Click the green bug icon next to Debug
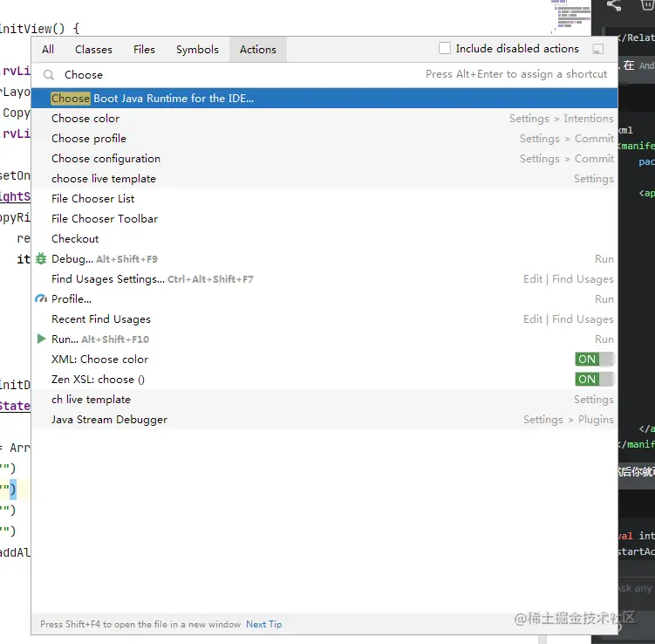The height and width of the screenshot is (644, 655). (41, 258)
